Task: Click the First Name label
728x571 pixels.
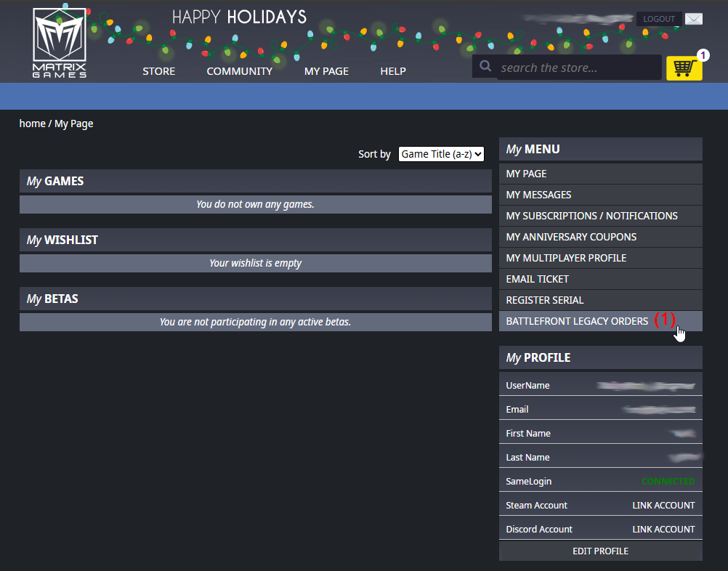Action: (528, 433)
